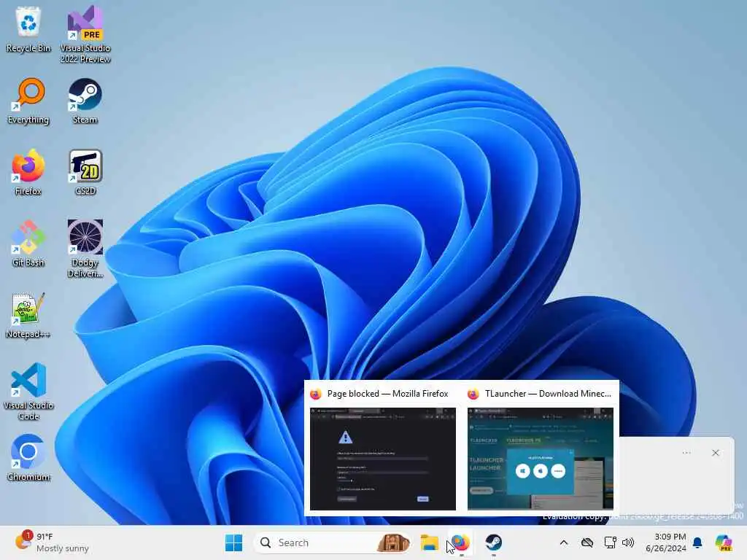Select the Everything search shortcut
The height and width of the screenshot is (560, 747).
click(28, 101)
